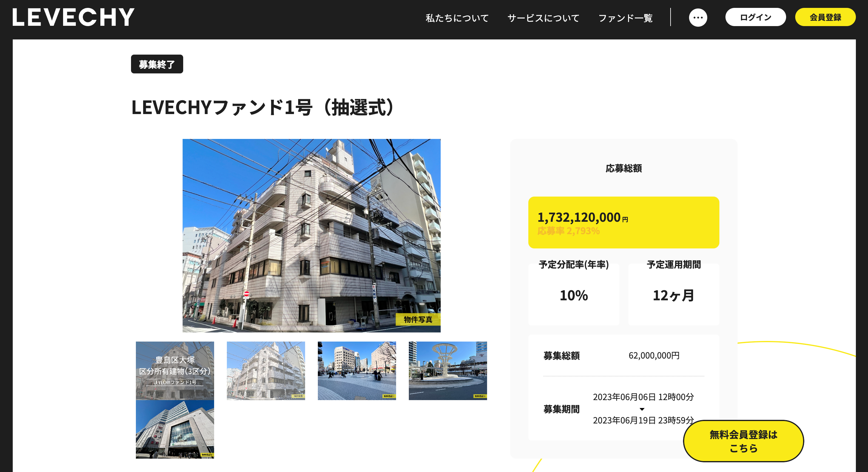Viewport: 868px width, 472px height.
Task: Open 私たちについて menu item
Action: point(457,18)
